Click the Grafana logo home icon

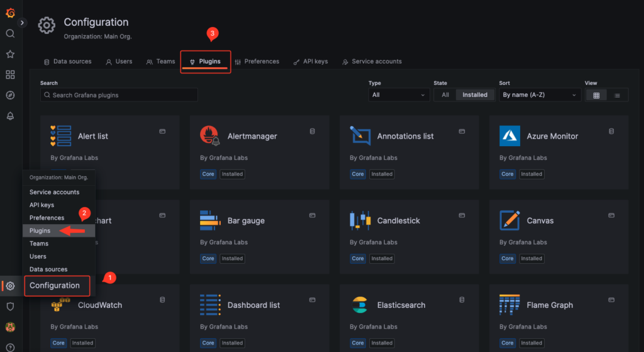pyautogui.click(x=10, y=13)
